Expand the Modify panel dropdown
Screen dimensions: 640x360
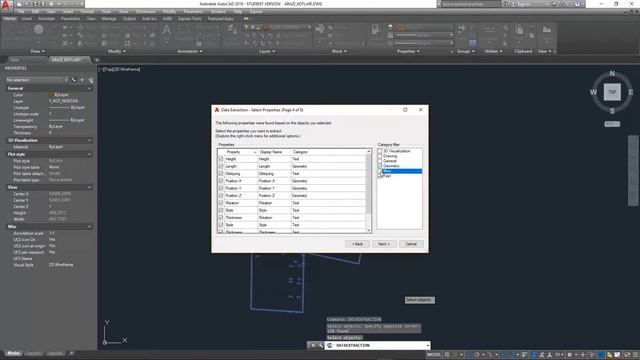pos(117,51)
